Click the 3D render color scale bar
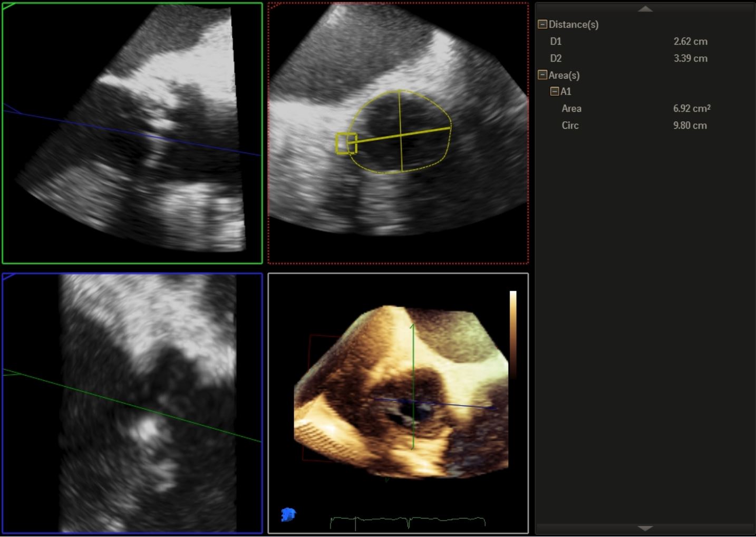The width and height of the screenshot is (756, 537). 512,332
